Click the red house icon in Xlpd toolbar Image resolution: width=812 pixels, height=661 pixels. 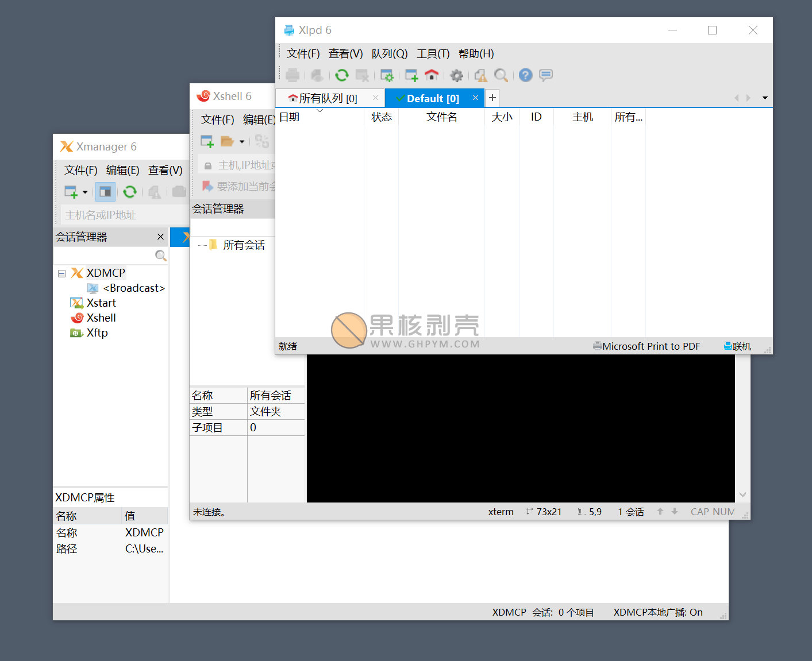pyautogui.click(x=432, y=75)
